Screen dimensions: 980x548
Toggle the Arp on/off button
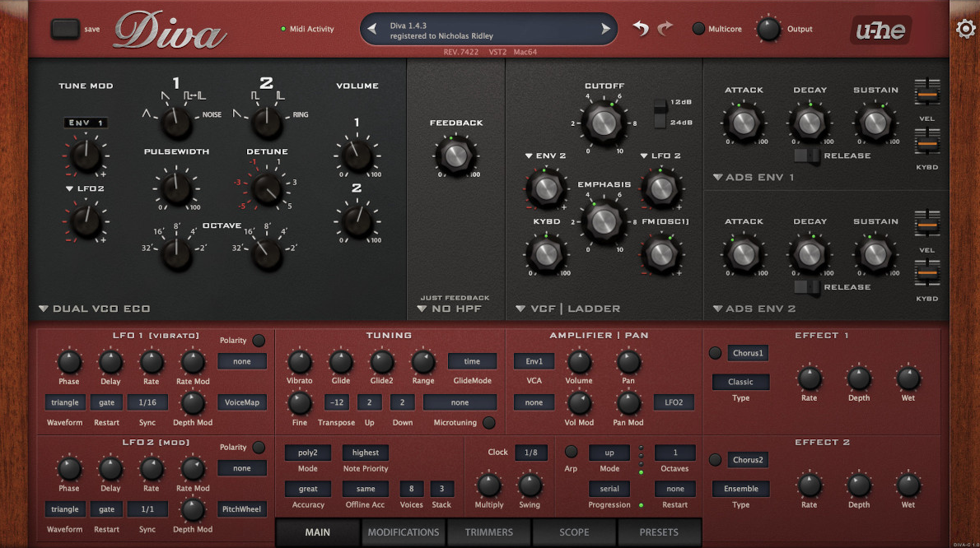[x=571, y=451]
